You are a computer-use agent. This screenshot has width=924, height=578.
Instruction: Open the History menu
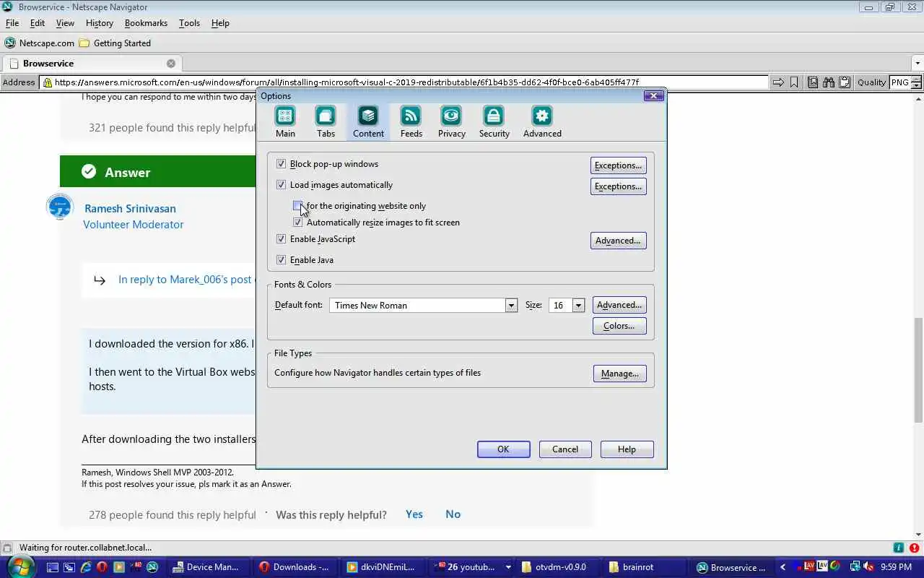click(100, 23)
